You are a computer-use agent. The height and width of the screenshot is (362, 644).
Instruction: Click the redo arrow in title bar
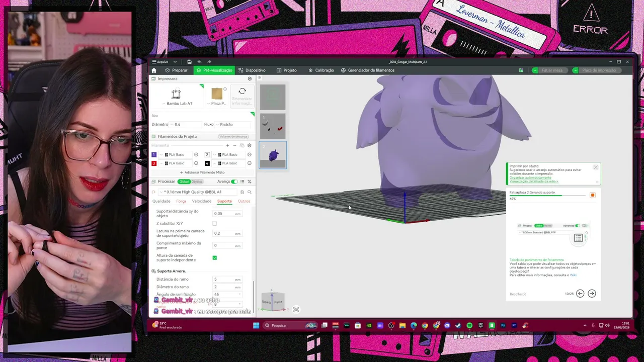pyautogui.click(x=209, y=62)
